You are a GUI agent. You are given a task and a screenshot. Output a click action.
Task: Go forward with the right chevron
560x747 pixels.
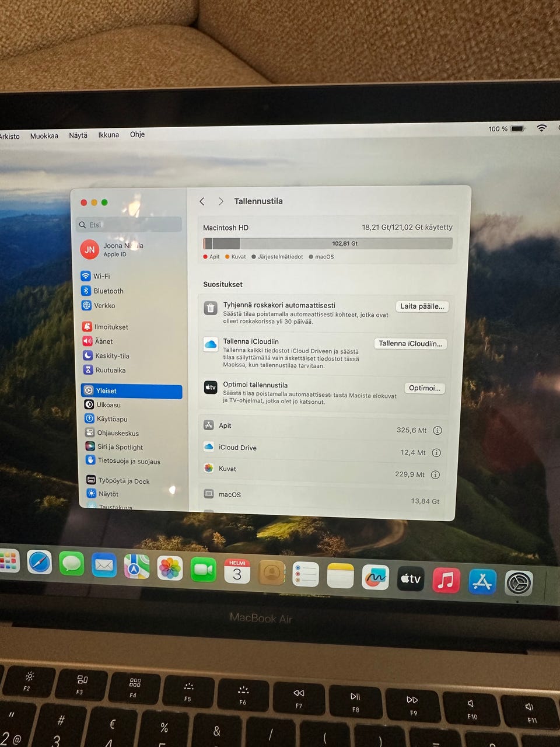point(220,201)
